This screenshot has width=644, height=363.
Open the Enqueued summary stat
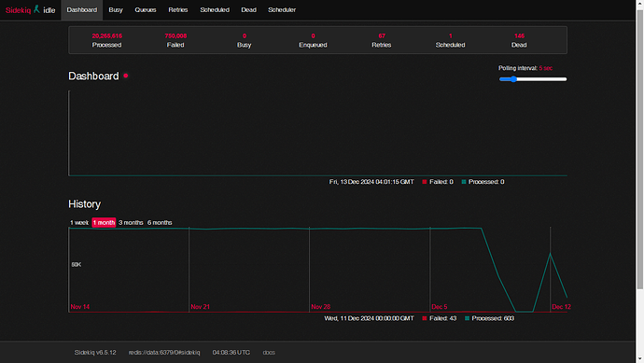(x=313, y=40)
